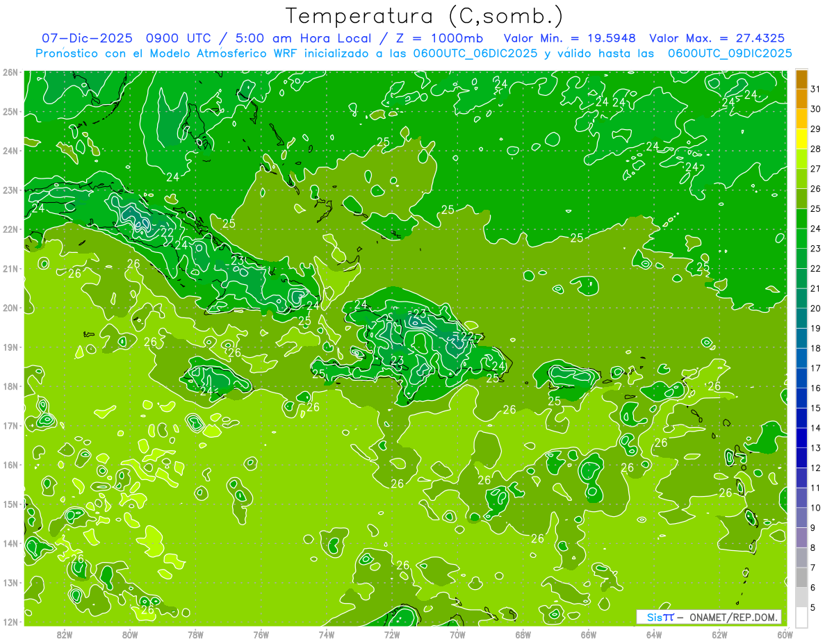
Task: Pick the dark blue legend swatch between 13 and 14
Action: (802, 438)
